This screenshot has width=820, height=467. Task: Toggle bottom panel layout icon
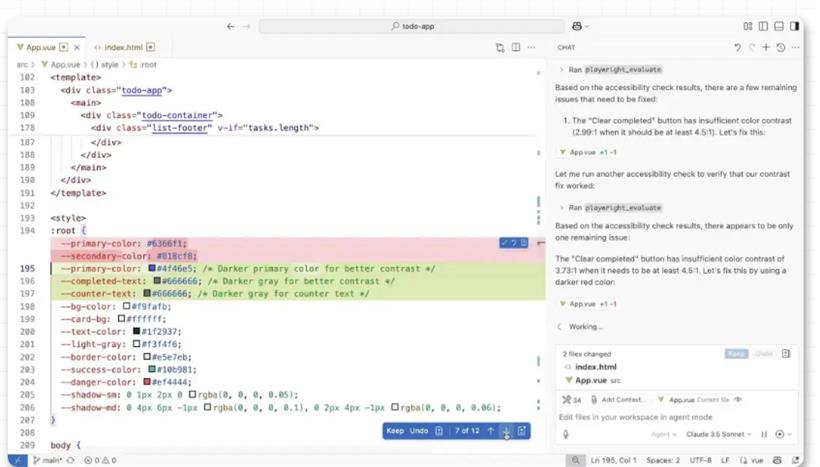pos(779,26)
